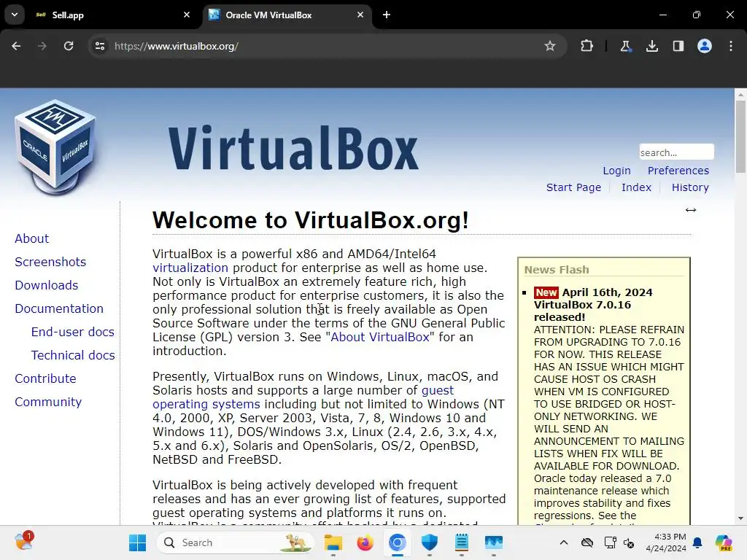Open the display network tray icon
Screen dimensions: 747x560
[610, 542]
